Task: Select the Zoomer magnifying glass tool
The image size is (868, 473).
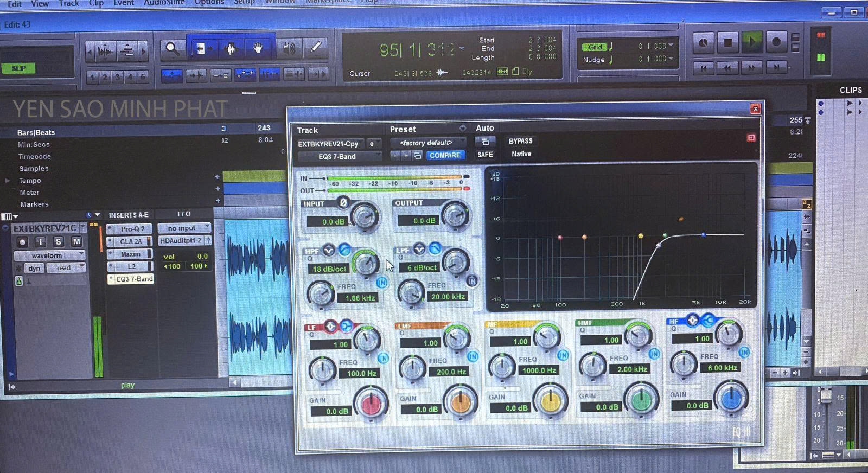Action: click(173, 49)
